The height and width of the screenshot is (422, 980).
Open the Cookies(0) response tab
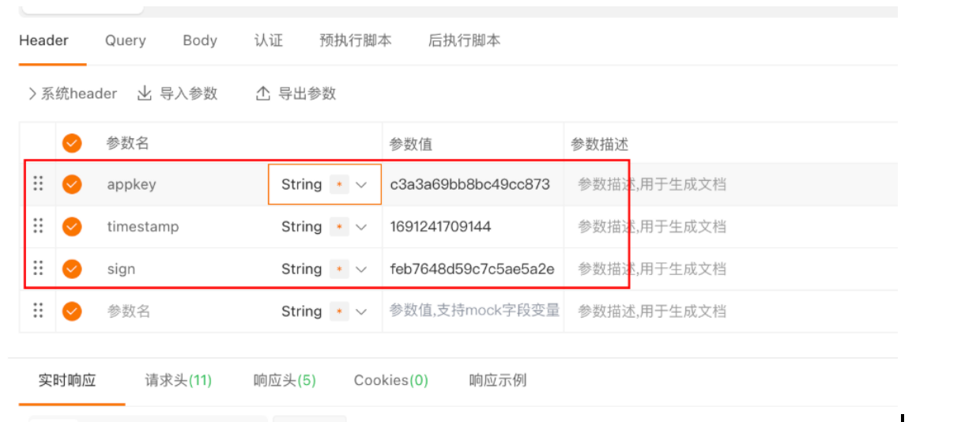tap(390, 380)
